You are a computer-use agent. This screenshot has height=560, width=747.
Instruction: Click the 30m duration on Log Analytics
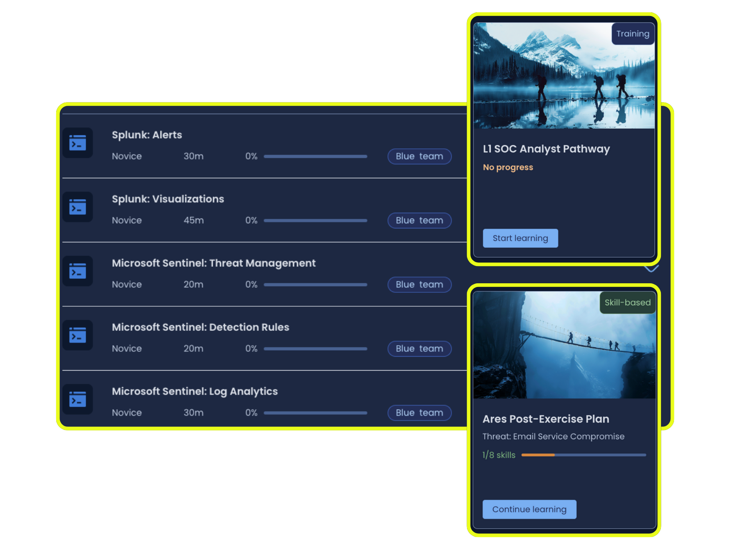tap(194, 413)
